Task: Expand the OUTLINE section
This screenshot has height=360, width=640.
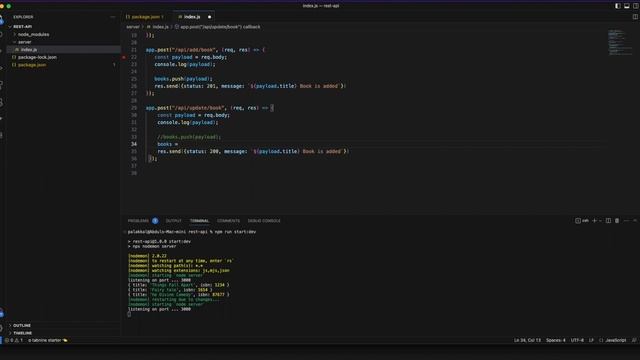Action: [22, 326]
